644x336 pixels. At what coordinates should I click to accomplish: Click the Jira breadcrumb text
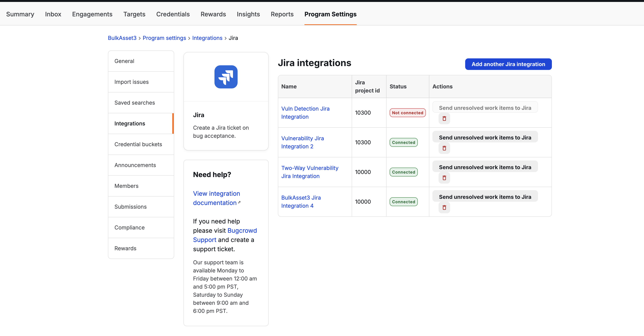(233, 38)
